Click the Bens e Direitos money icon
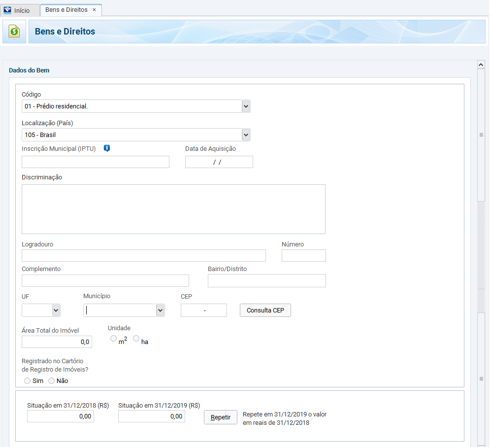490x448 pixels. tap(14, 32)
